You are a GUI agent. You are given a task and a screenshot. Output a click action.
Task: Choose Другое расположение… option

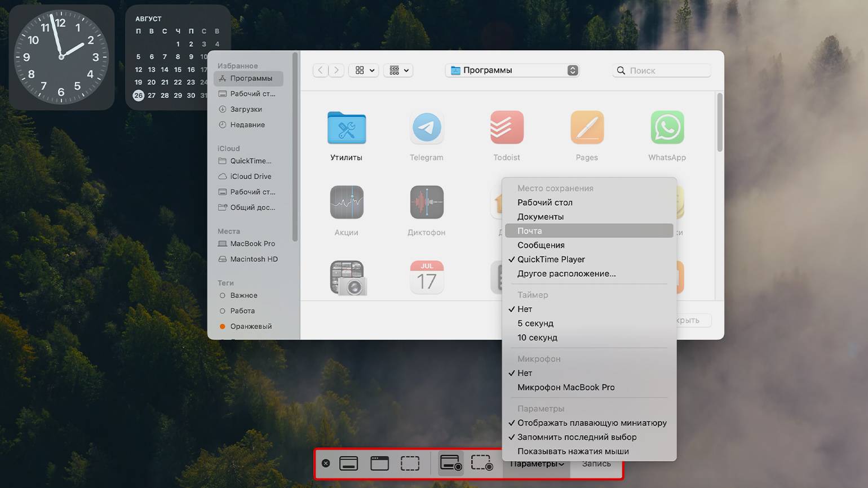(589, 273)
